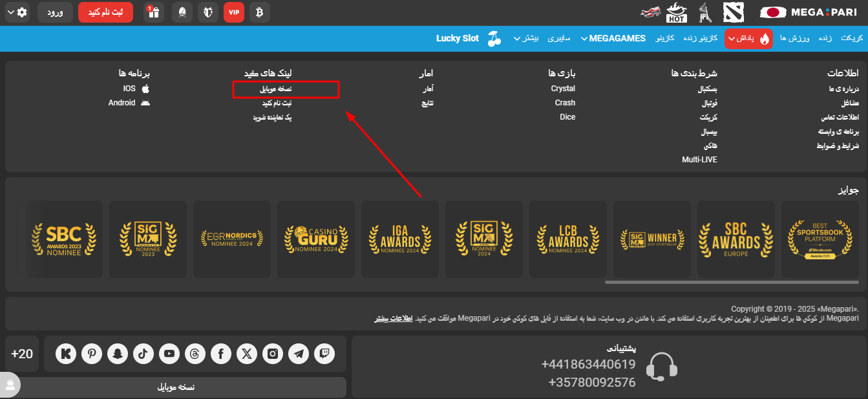Screen dimensions: 868x399
Task: Open the Android app download link
Action: coord(129,103)
